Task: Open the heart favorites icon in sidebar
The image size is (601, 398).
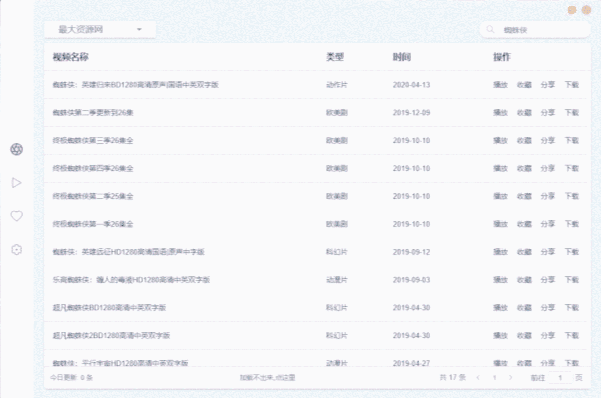Action: click(16, 216)
